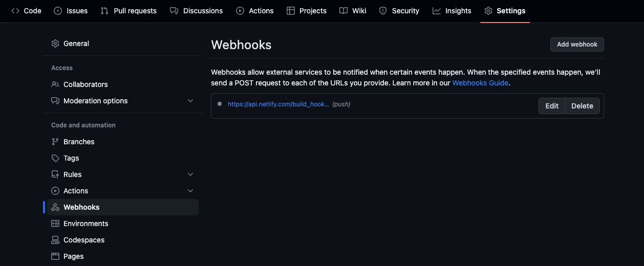Click the Webhooks page heading
This screenshot has width=644, height=266.
click(241, 45)
